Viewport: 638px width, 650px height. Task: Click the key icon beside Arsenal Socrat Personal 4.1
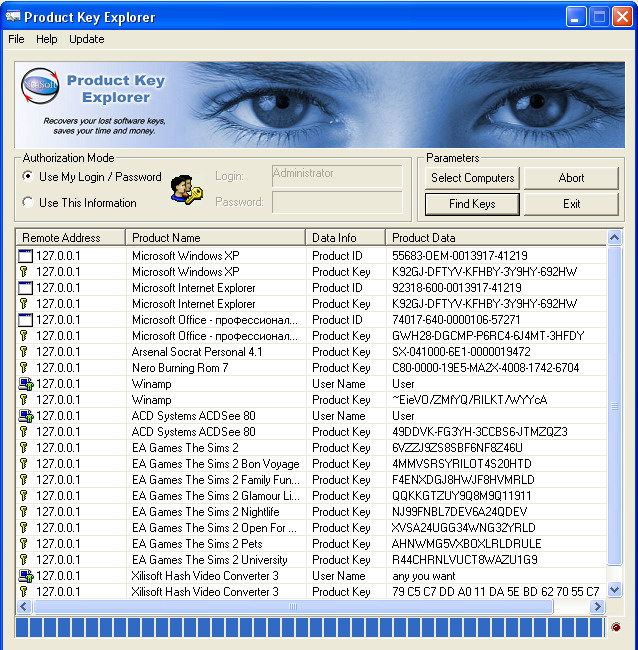[x=25, y=352]
